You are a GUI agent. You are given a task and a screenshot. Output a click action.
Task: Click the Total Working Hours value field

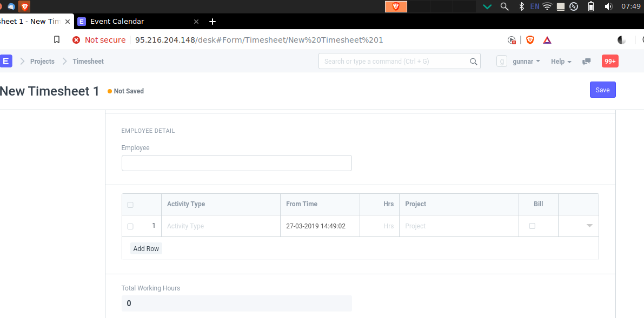point(237,303)
